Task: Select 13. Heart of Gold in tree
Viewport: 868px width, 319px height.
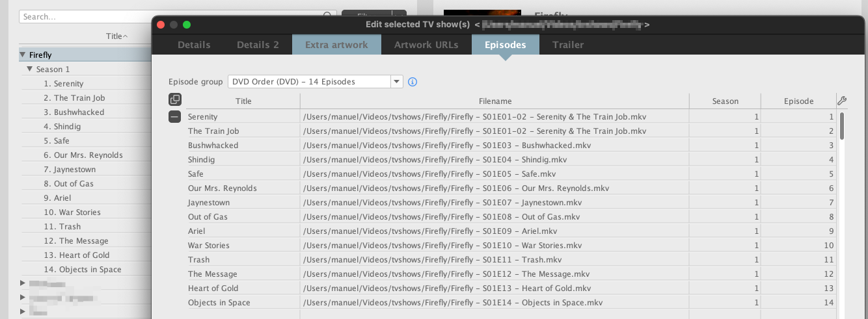Action: [x=77, y=255]
